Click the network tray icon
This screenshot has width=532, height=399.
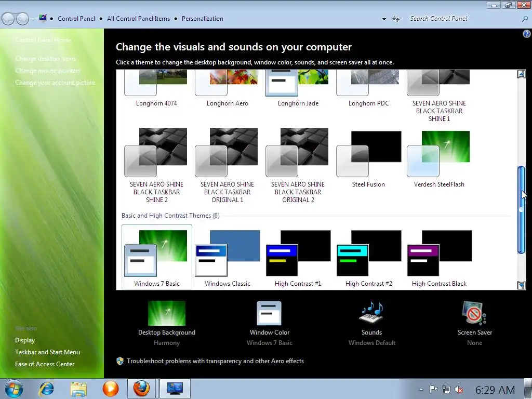click(x=446, y=389)
